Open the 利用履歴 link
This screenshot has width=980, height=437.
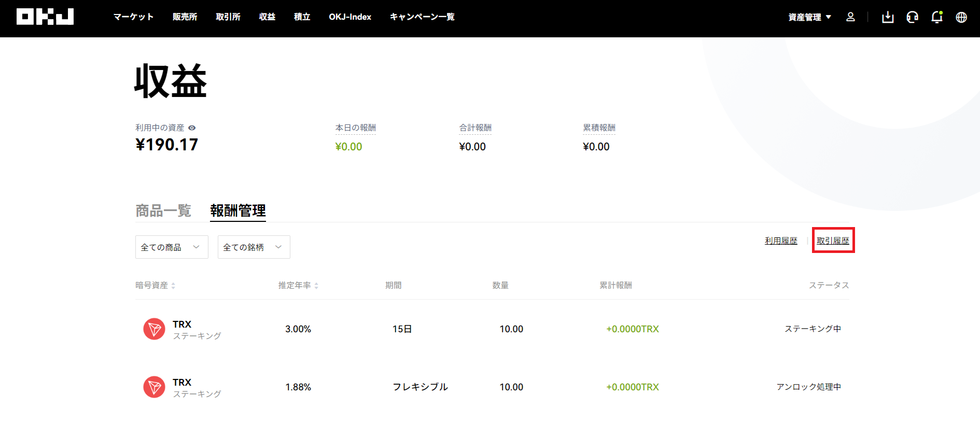coord(781,241)
